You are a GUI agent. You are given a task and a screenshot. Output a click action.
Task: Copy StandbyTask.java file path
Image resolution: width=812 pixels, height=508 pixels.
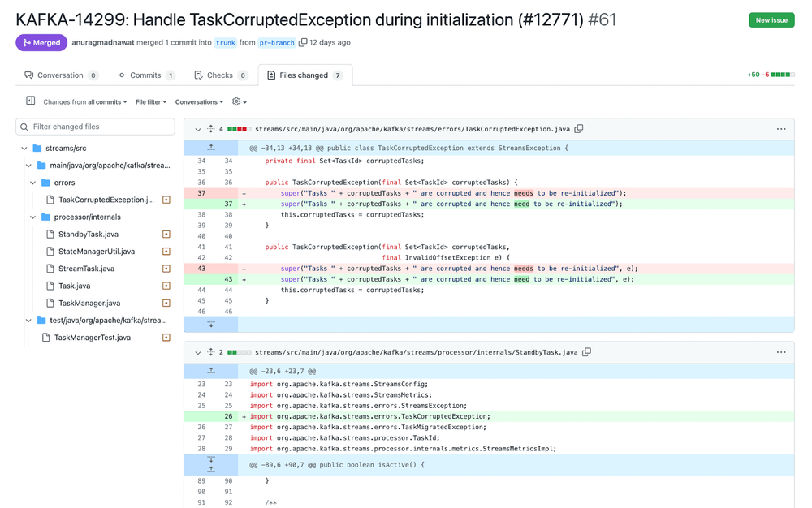(586, 352)
